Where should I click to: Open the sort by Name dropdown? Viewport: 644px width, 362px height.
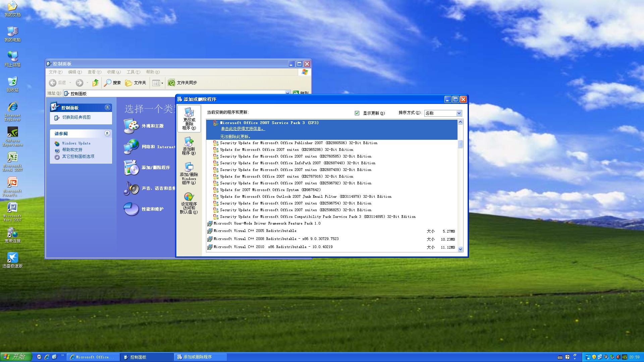(459, 113)
